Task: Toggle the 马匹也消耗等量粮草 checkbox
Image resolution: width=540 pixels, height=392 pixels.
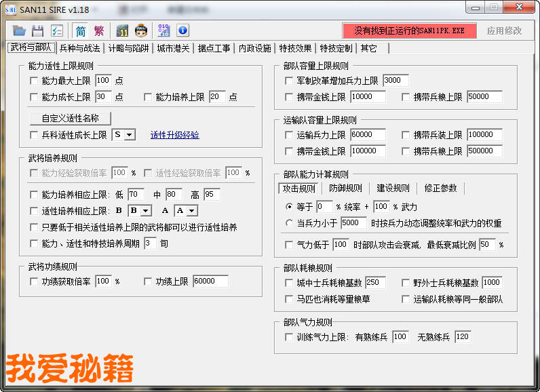Action: 290,299
